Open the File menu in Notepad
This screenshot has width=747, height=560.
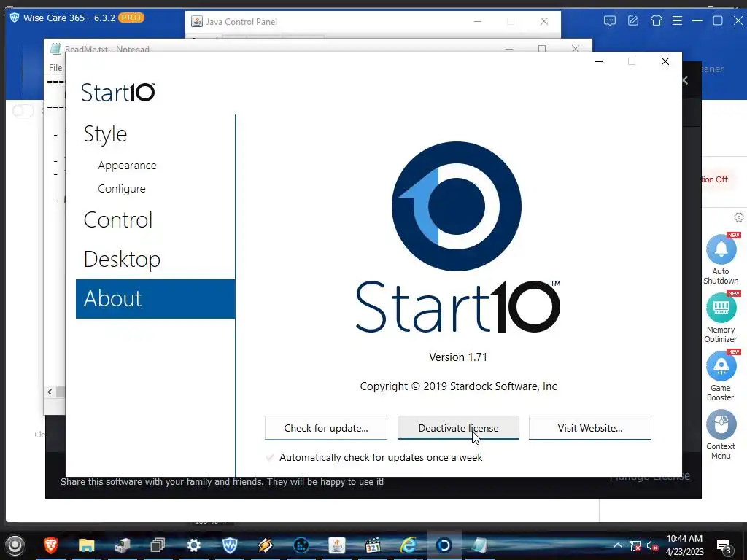coord(55,68)
